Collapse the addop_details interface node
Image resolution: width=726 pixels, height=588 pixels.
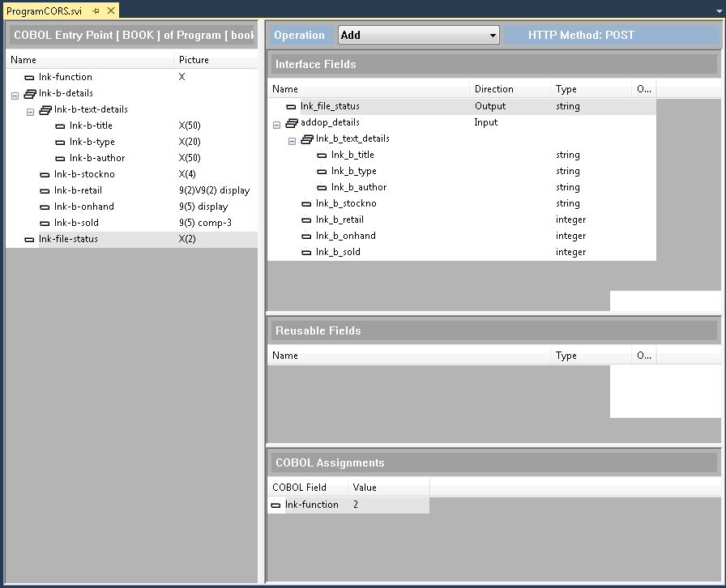coord(277,124)
